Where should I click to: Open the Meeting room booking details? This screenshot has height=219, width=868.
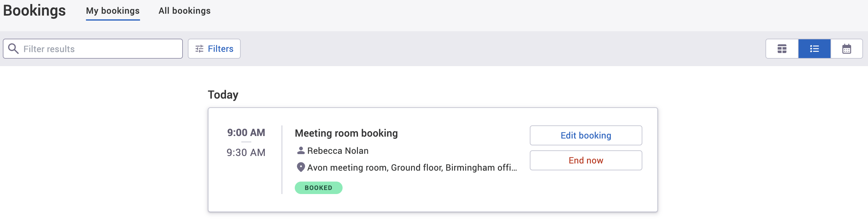(346, 133)
